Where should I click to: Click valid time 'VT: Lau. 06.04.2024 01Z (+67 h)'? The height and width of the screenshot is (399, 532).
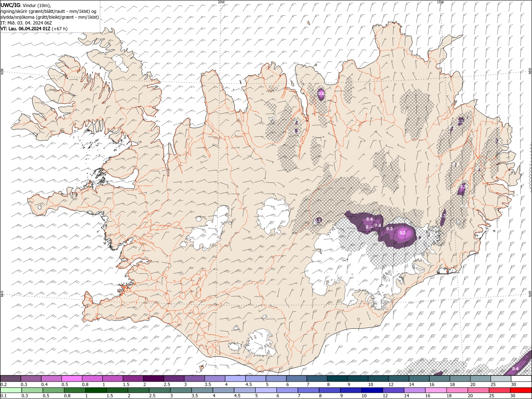pyautogui.click(x=34, y=29)
